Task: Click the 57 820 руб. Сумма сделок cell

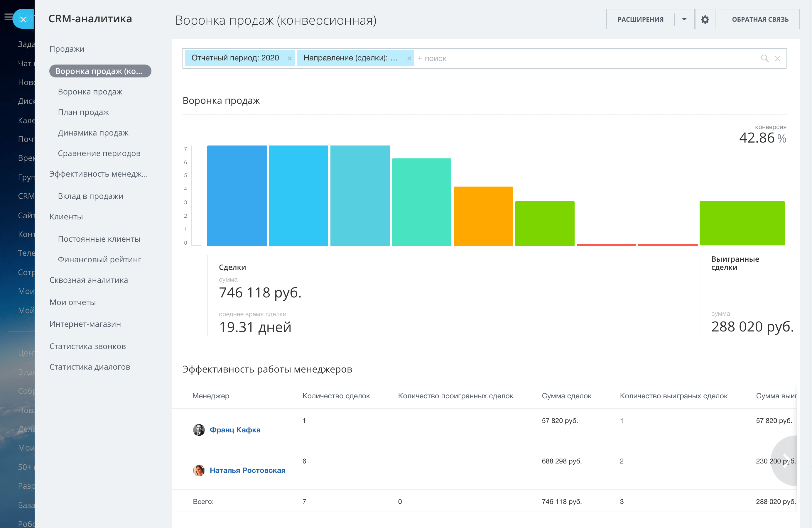Action: point(560,421)
